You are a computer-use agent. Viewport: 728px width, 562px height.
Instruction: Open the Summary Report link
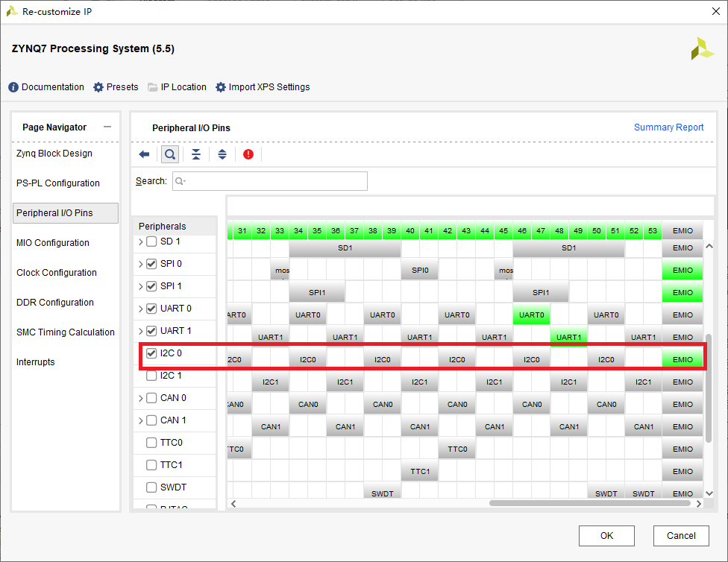tap(668, 127)
